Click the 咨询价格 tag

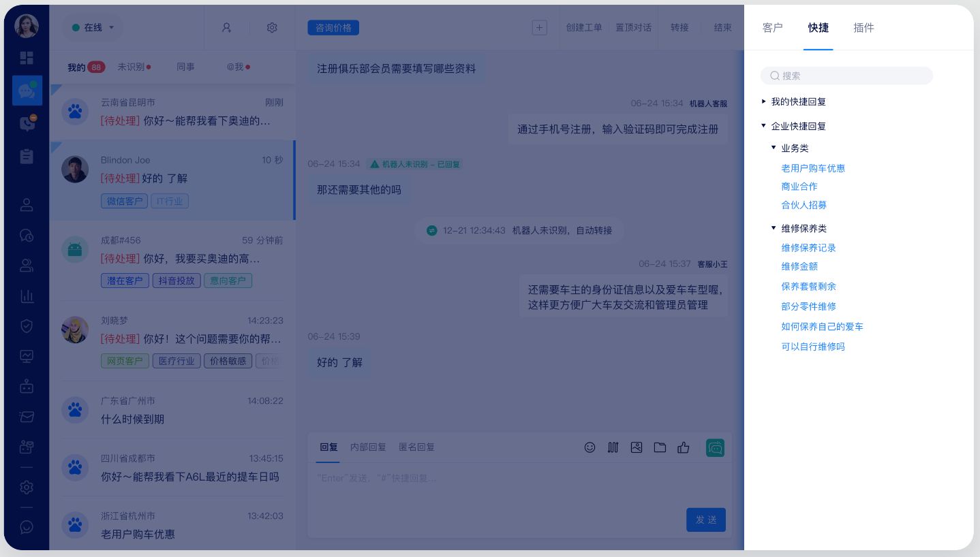[333, 28]
